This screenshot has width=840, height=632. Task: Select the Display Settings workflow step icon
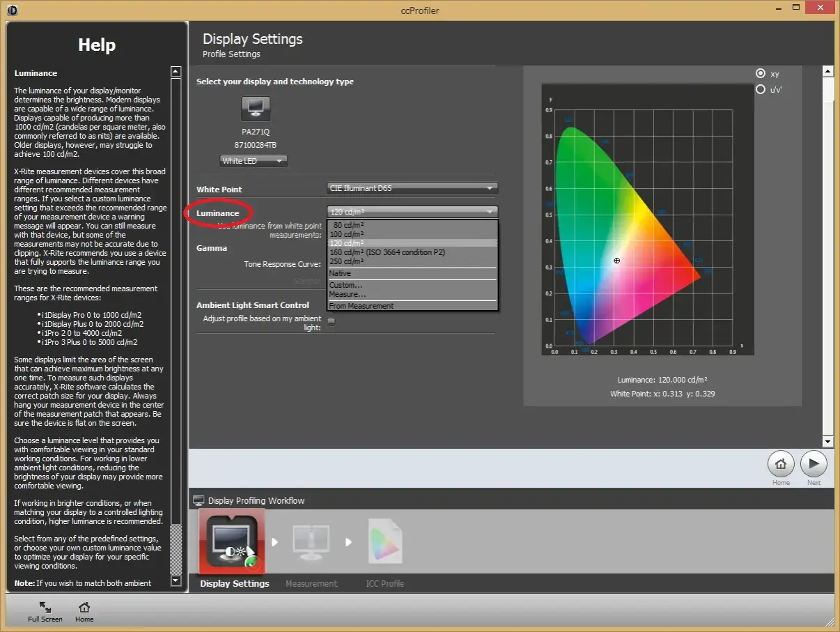tap(232, 541)
